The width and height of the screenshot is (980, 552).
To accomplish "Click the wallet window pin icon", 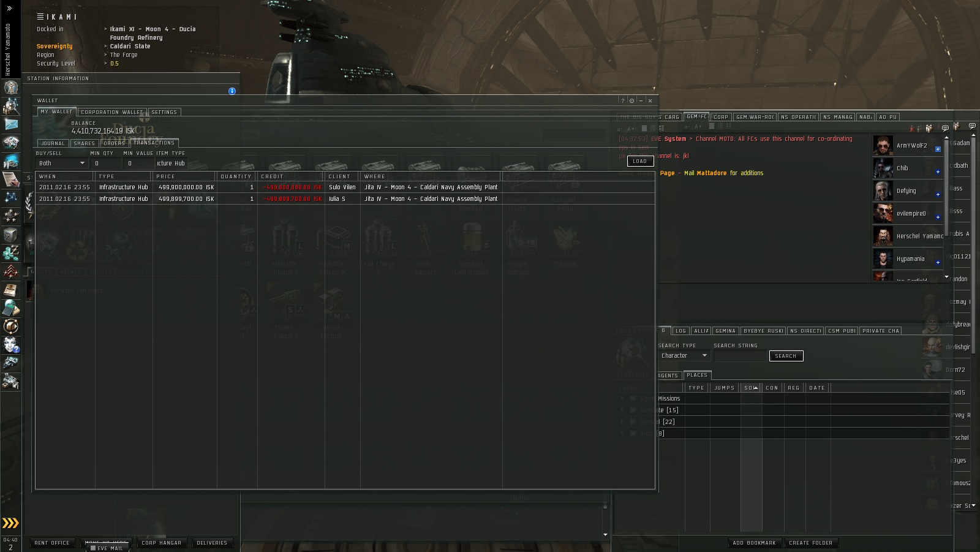I will (x=632, y=100).
